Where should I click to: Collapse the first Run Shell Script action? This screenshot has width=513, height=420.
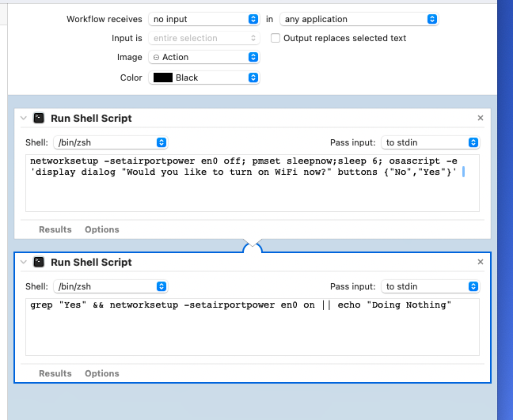(x=24, y=118)
